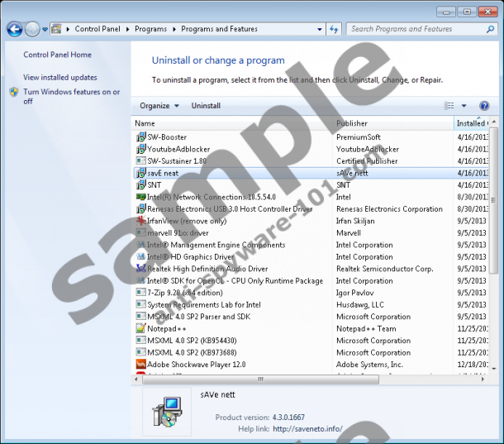Open the View installed updates link
504x444 pixels.
pos(60,77)
